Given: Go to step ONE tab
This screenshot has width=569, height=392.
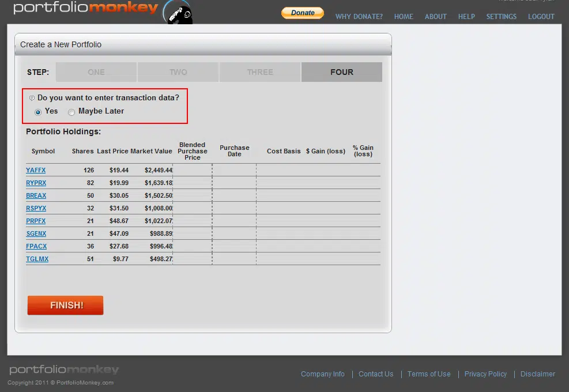Looking at the screenshot, I should [x=96, y=72].
